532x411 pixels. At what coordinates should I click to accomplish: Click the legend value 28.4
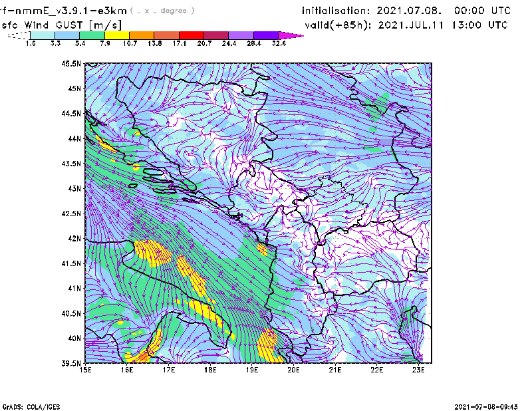[254, 43]
